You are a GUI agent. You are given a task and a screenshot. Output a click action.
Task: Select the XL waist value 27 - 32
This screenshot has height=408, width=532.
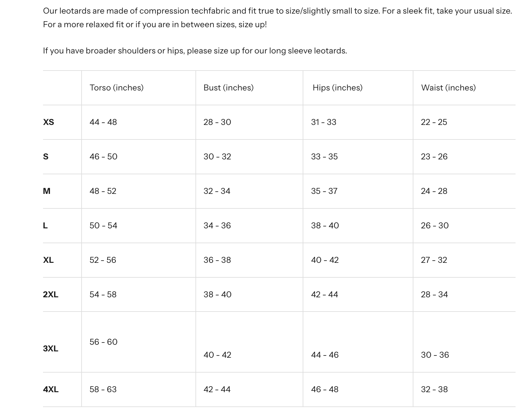(x=434, y=260)
